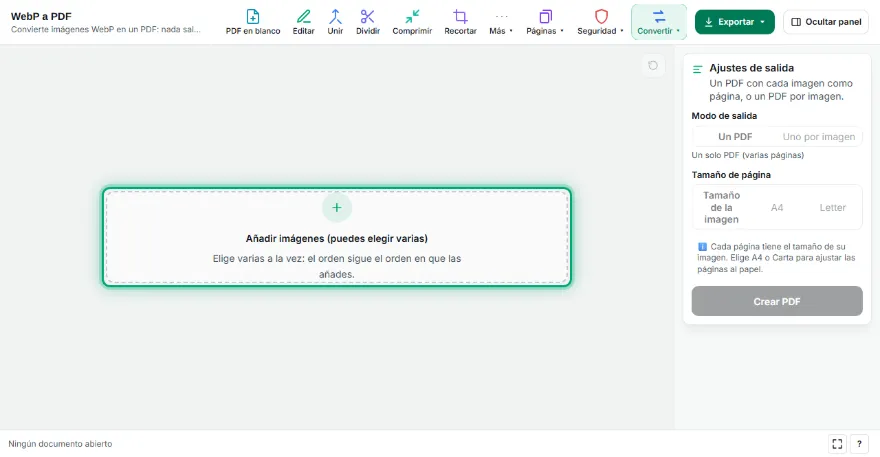Choose A4 page size
Screen dimensions: 880x457
click(777, 208)
